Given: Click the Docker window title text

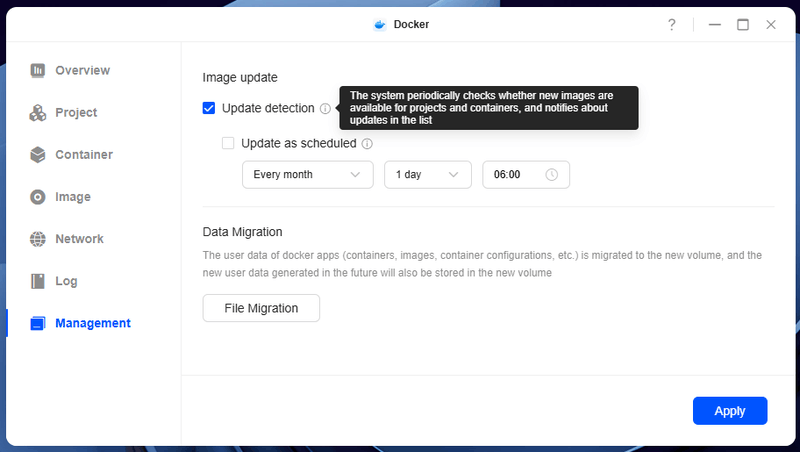Looking at the screenshot, I should pyautogui.click(x=411, y=24).
